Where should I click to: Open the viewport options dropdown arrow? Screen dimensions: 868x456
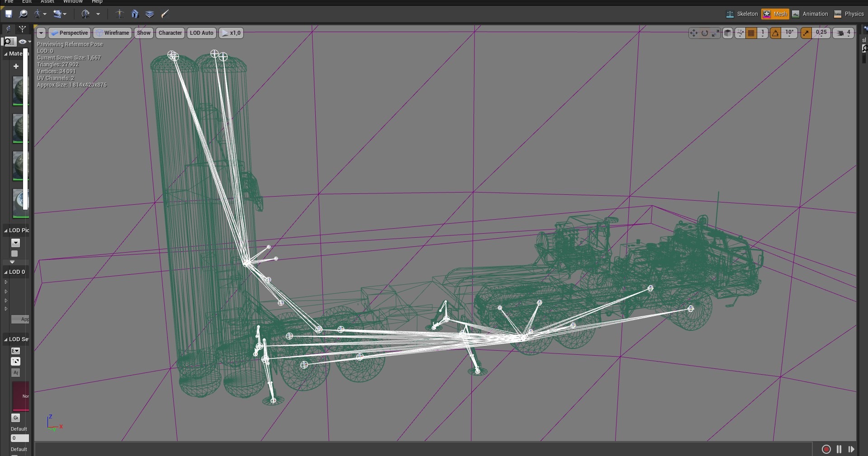[x=41, y=33]
